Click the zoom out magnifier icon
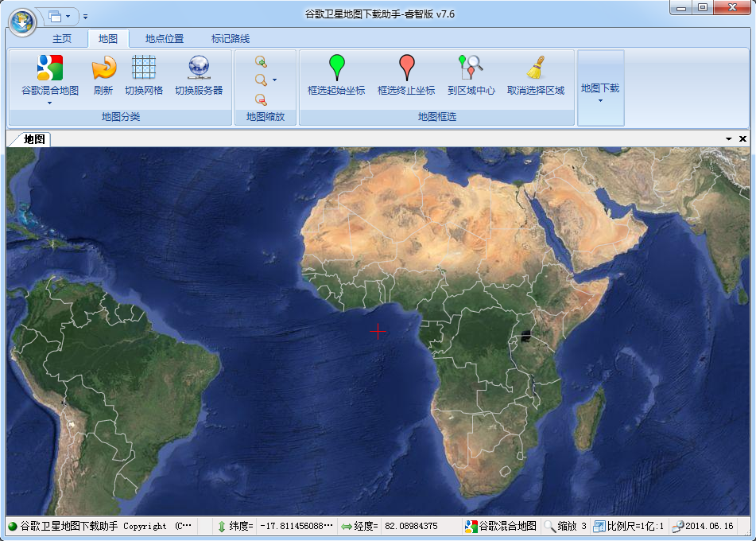 (x=261, y=99)
